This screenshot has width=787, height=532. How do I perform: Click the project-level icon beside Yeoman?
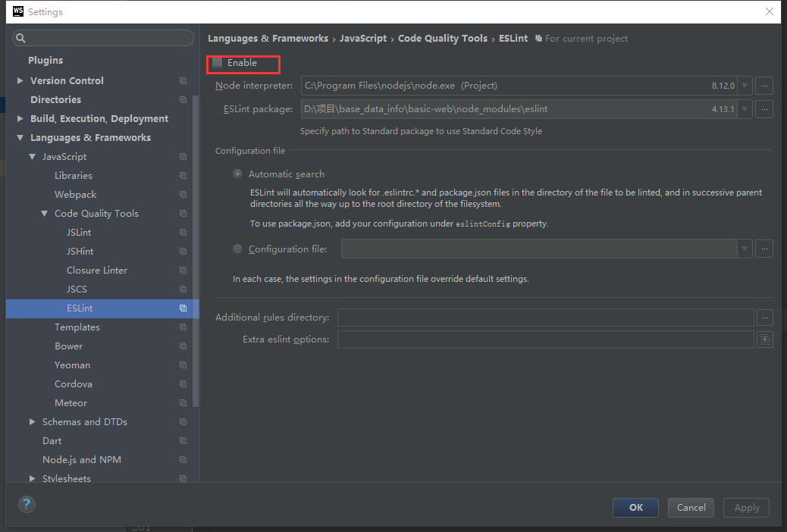pos(183,365)
